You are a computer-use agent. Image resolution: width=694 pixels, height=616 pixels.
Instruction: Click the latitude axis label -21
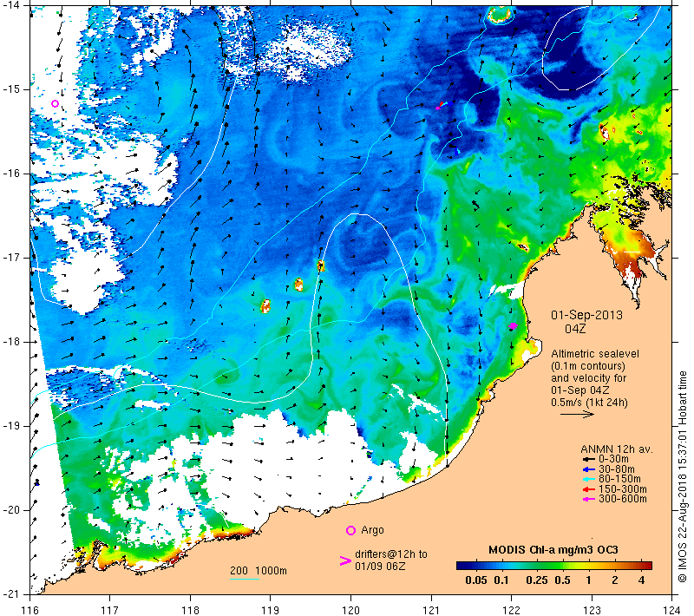[12, 593]
